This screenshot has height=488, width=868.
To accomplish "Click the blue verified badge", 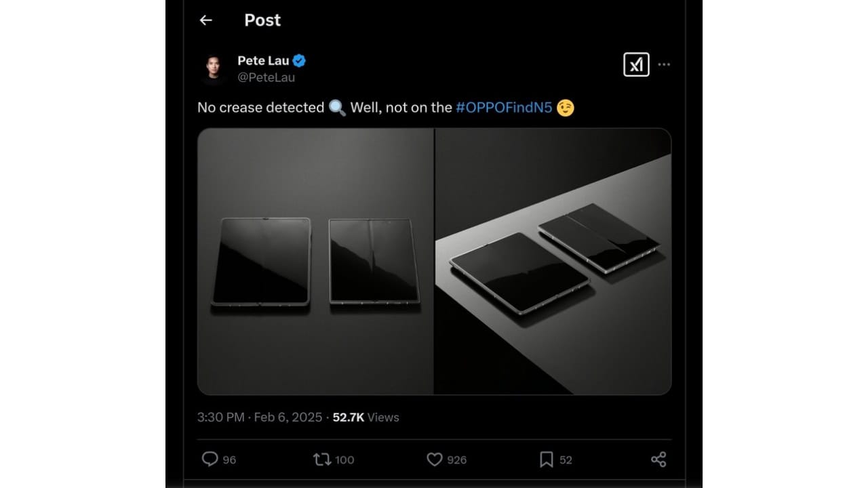I will [299, 61].
